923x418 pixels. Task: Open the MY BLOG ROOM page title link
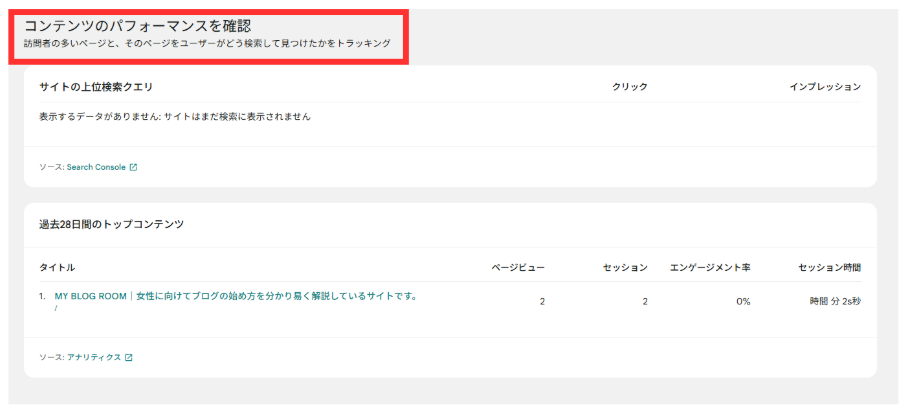point(235,296)
